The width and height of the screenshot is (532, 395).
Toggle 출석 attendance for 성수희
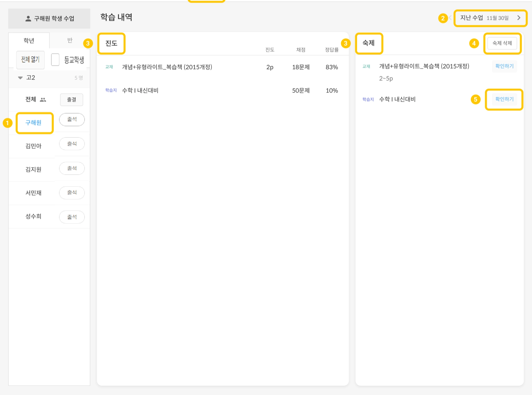tap(72, 217)
